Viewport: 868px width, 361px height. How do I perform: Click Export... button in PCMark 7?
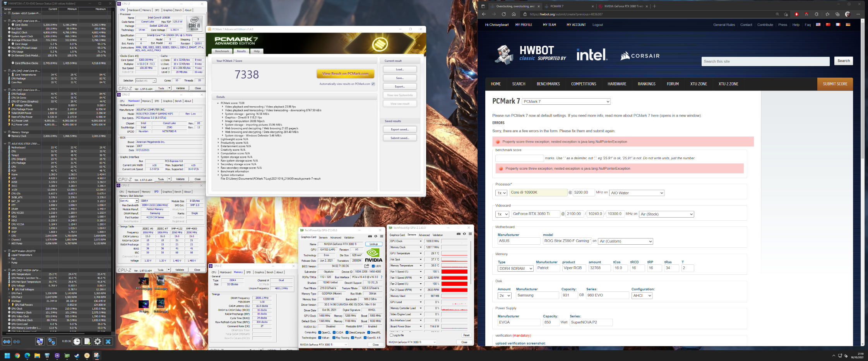coord(400,87)
